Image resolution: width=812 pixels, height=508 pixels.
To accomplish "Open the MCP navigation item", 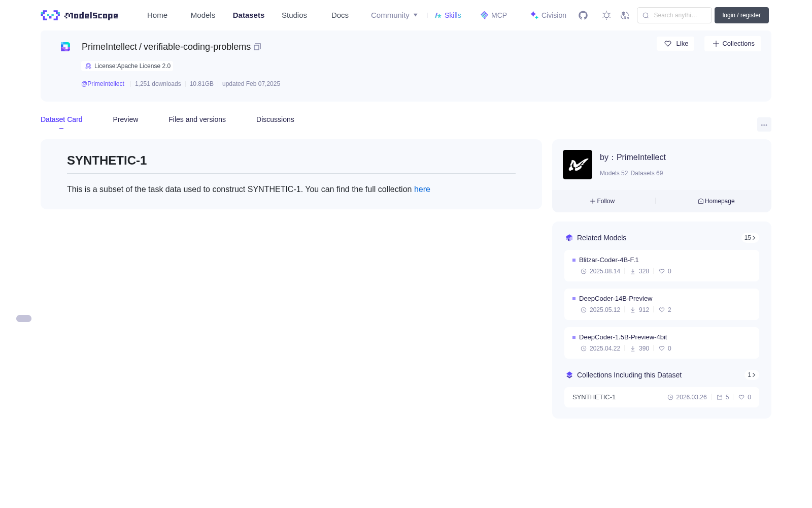I will 494,15.
